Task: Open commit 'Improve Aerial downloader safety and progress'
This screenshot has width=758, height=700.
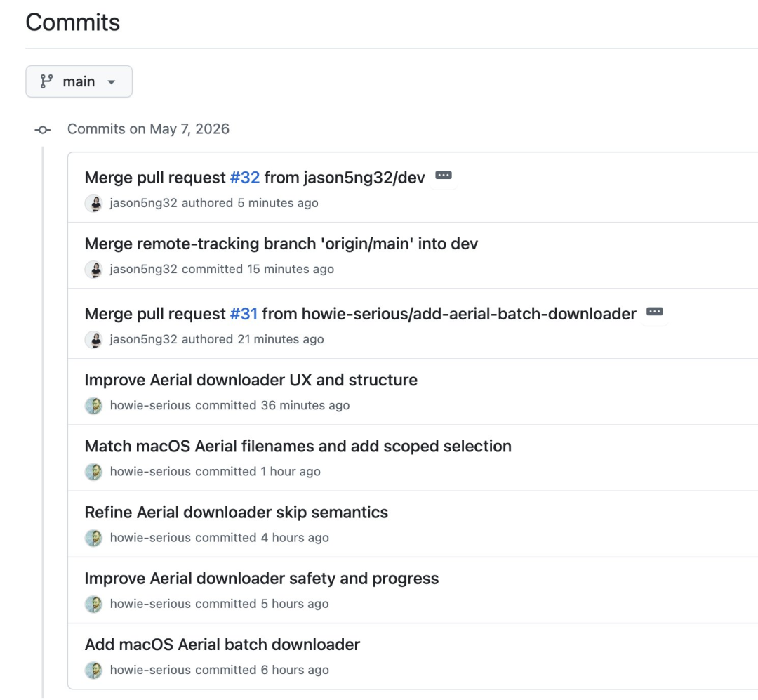Action: pos(262,579)
